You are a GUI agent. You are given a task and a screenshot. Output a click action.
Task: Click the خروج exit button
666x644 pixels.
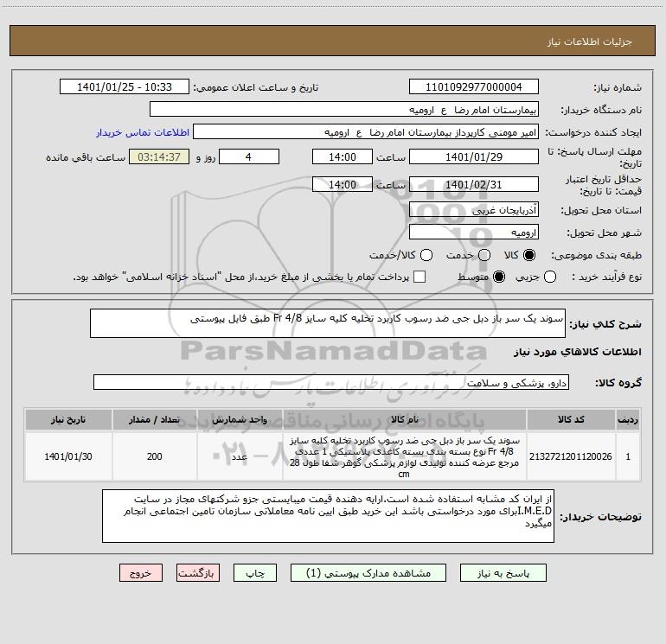pos(141,573)
